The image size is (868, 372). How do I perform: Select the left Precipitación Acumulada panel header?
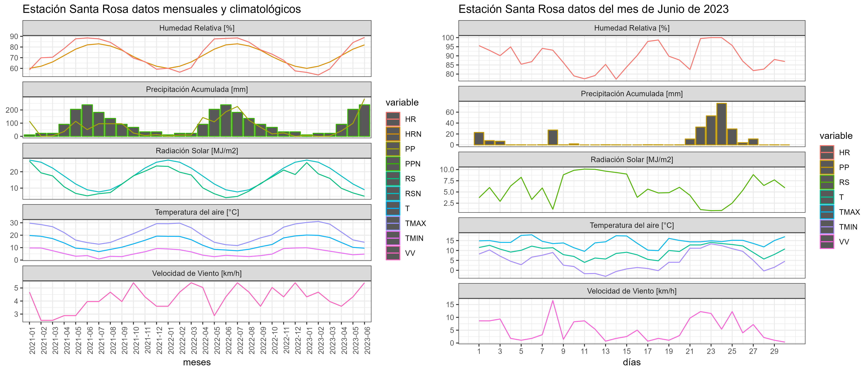(197, 89)
